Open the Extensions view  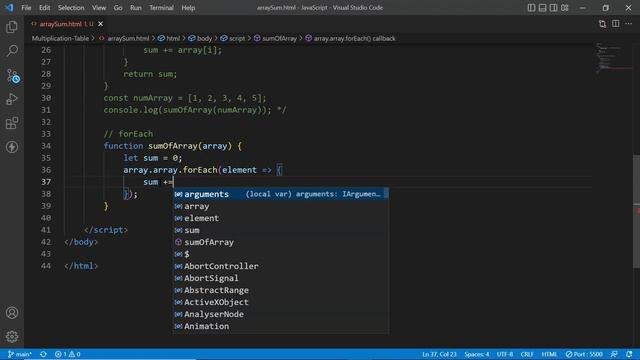pos(12,123)
